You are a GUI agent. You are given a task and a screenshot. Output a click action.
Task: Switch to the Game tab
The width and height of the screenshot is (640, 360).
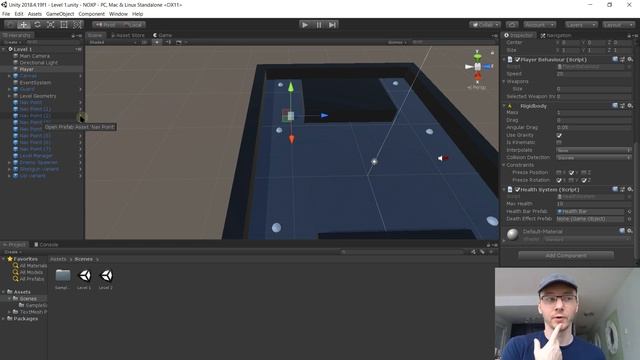tap(162, 35)
